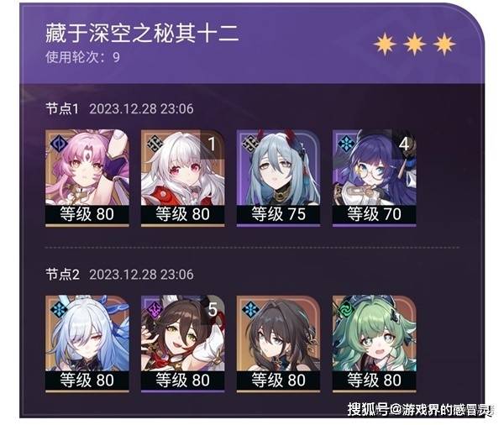Click the Physical element icon on red-dressed white-haired girl
This screenshot has height=425, width=504.
(155, 144)
